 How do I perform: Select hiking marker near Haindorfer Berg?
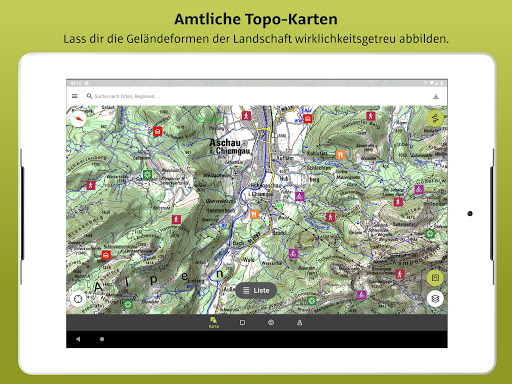[x=371, y=116]
